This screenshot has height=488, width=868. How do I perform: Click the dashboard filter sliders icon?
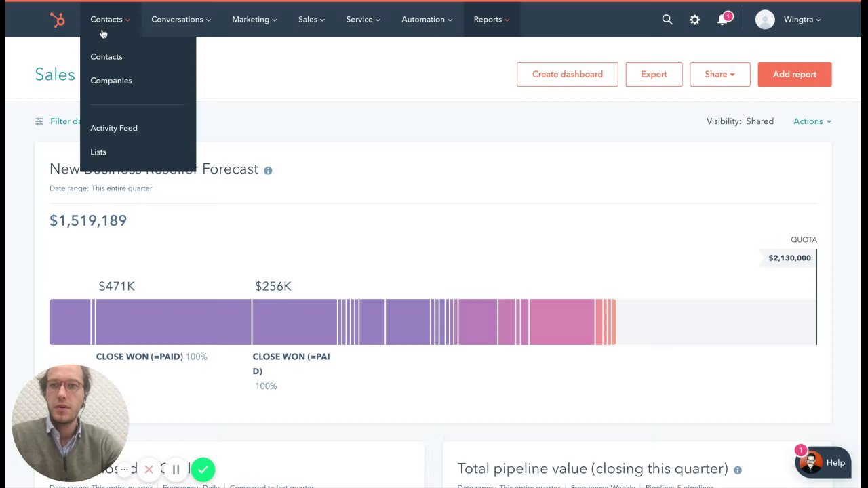tap(39, 121)
